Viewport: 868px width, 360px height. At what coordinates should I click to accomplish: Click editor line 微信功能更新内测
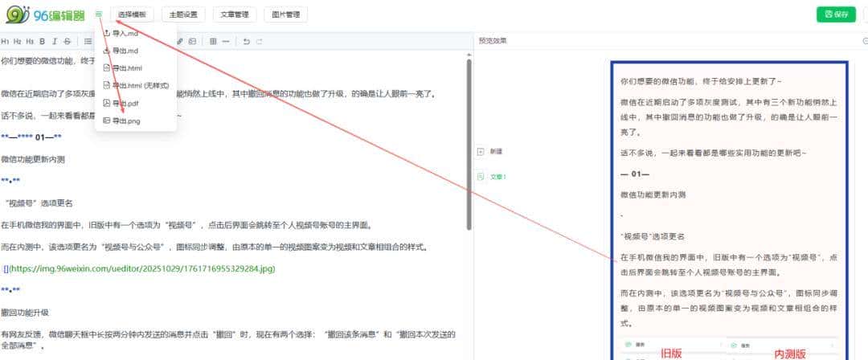(33, 159)
